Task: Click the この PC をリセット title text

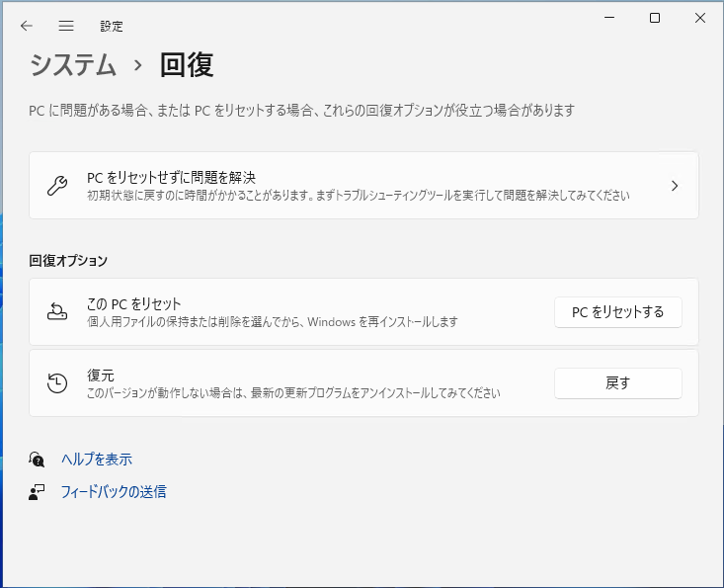Action: [x=134, y=304]
